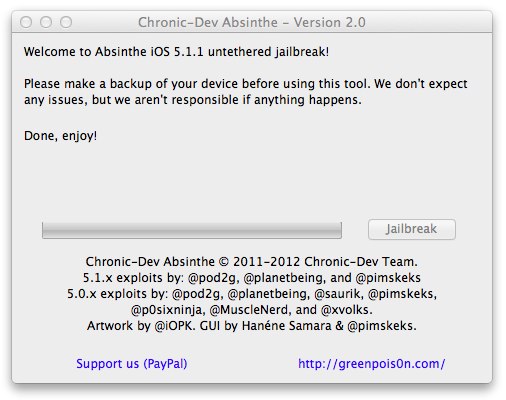This screenshot has height=400, width=506.
Task: Click the backup warning paragraph
Action: coord(245,92)
